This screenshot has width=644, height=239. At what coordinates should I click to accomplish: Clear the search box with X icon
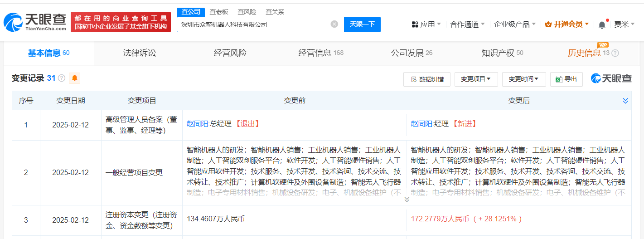pos(334,24)
